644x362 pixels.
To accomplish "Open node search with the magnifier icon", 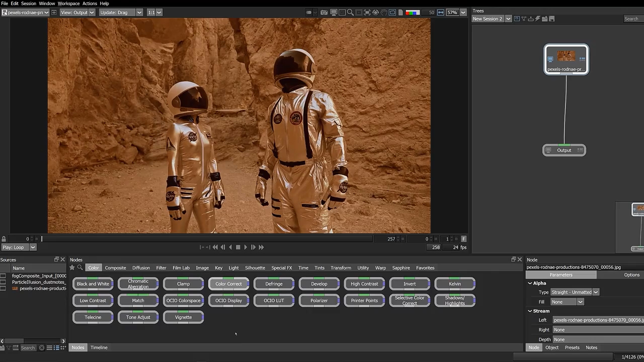I will point(80,268).
